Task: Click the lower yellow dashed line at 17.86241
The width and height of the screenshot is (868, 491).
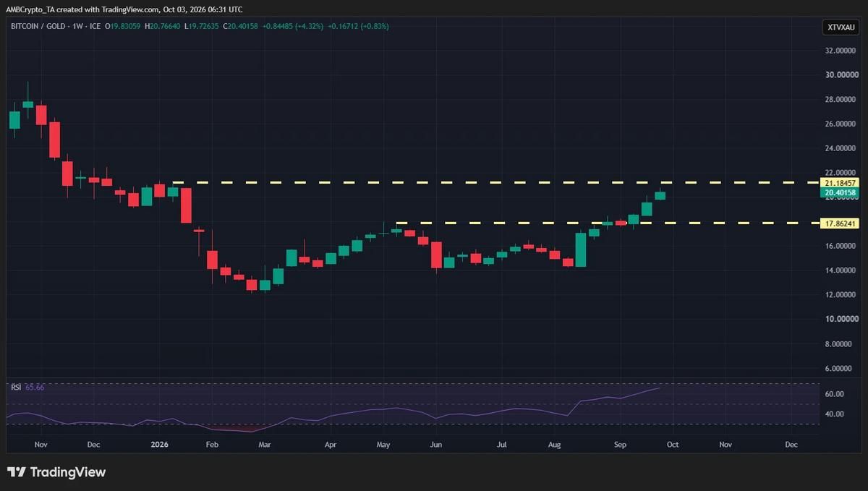Action: coord(608,223)
